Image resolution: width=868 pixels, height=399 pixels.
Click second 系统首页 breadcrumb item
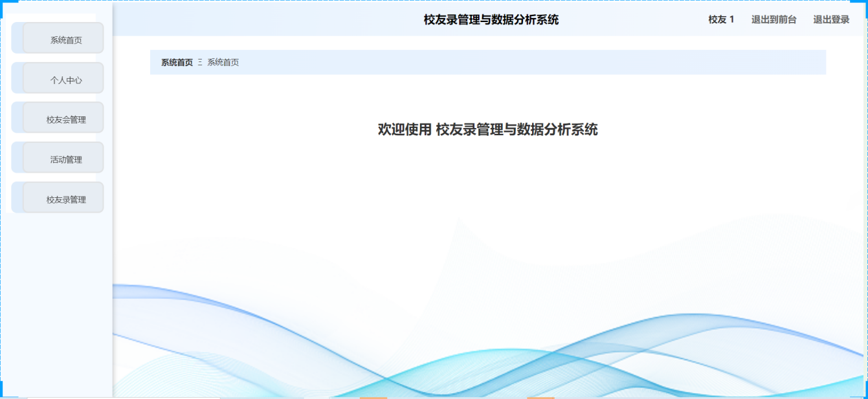(223, 62)
